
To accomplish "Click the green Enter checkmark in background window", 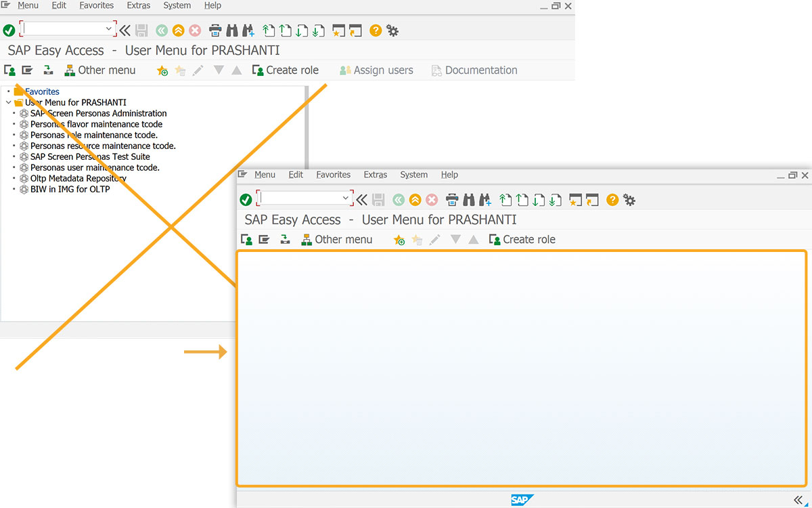I will tap(9, 30).
